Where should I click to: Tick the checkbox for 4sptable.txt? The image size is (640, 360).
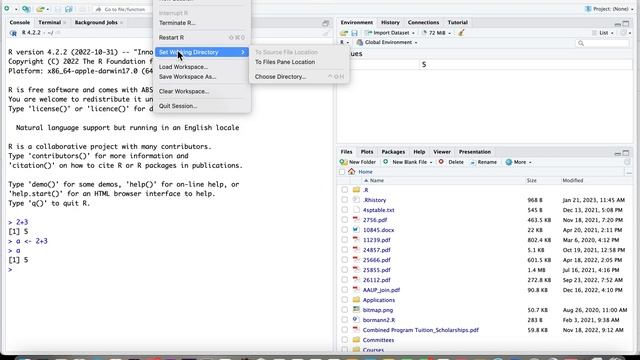point(344,210)
